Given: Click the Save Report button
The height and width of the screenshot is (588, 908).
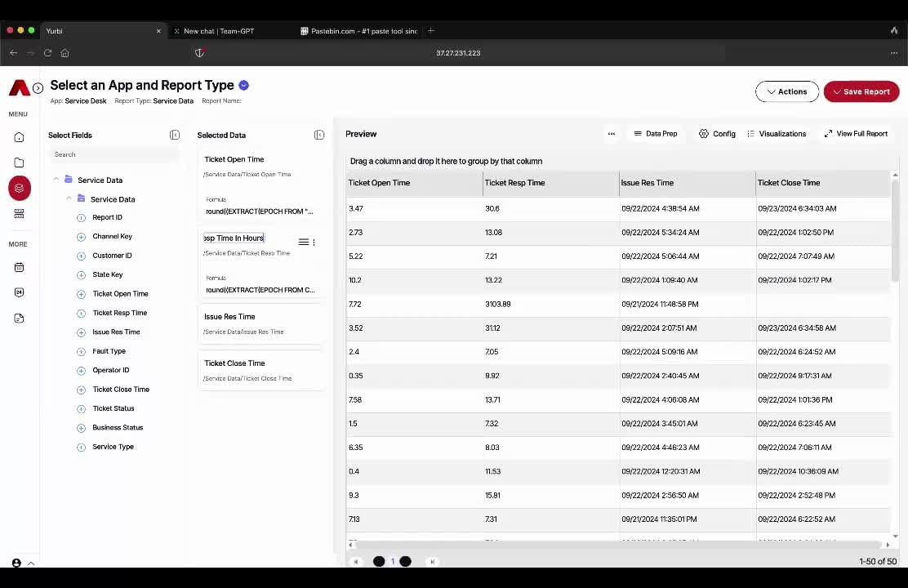Looking at the screenshot, I should (861, 91).
